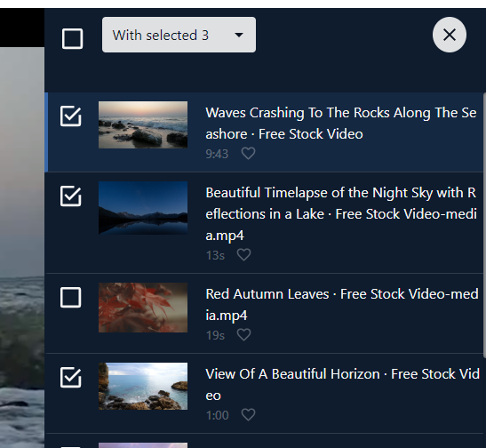Screen dimensions: 486x448
Task: Open the With selected 3 dropdown
Action: click(179, 35)
